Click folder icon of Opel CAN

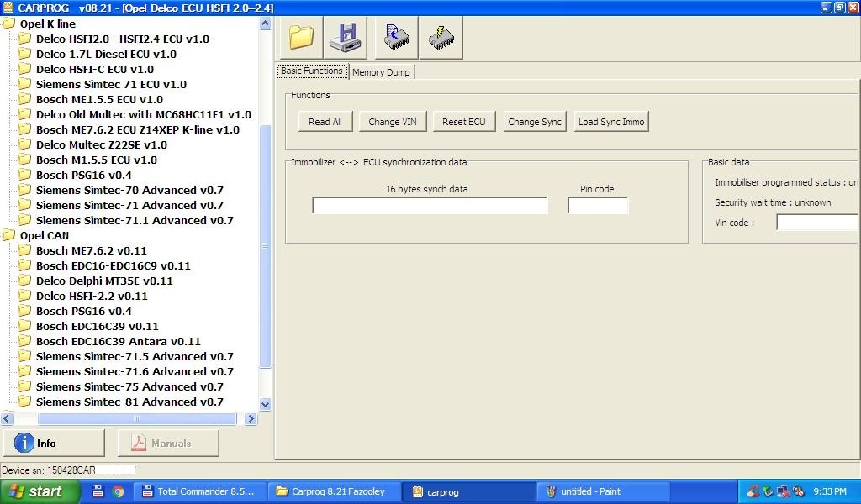tap(8, 235)
